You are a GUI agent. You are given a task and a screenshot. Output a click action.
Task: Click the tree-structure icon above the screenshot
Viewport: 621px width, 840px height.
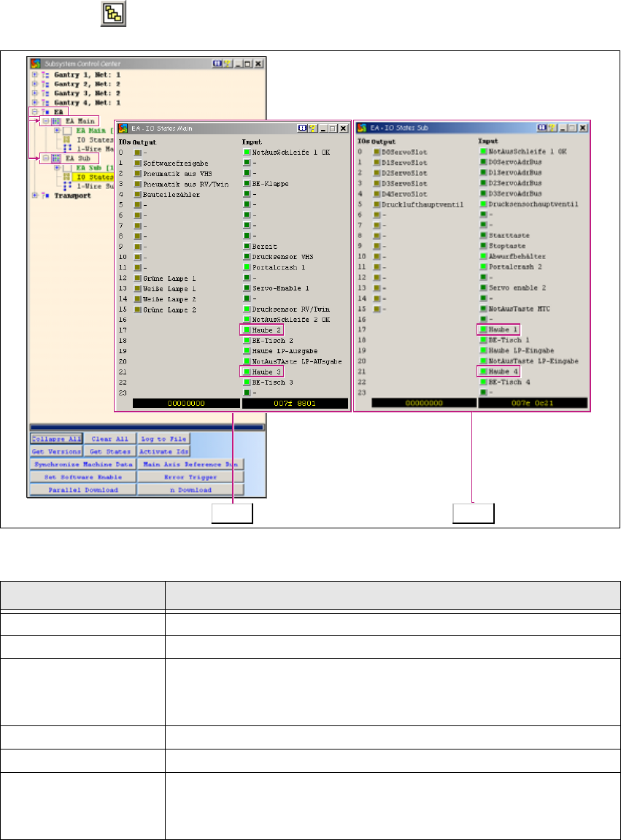point(114,13)
